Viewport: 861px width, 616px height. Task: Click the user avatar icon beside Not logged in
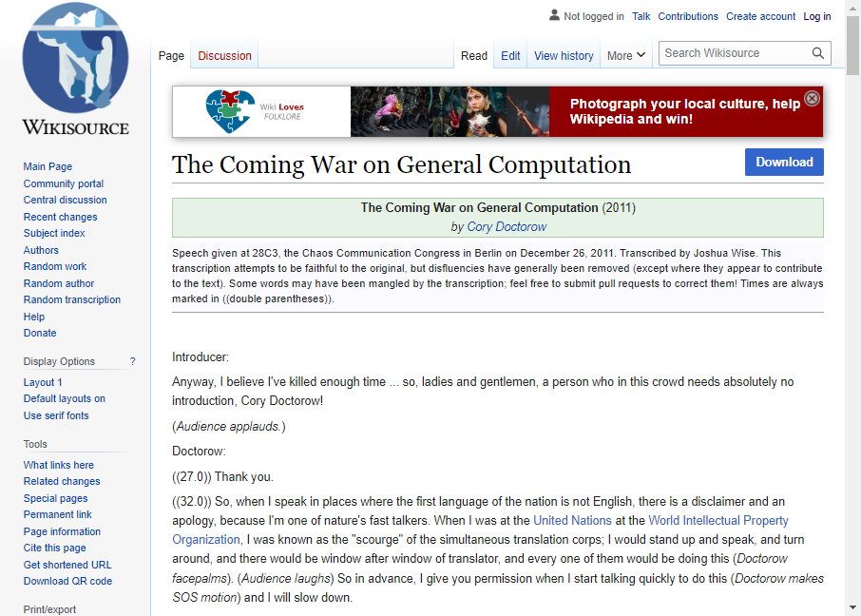[554, 15]
